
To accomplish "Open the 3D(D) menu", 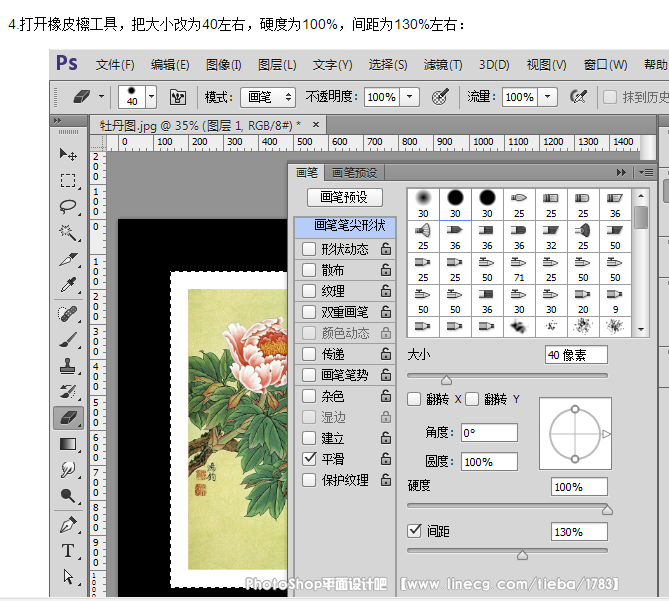I will 494,64.
